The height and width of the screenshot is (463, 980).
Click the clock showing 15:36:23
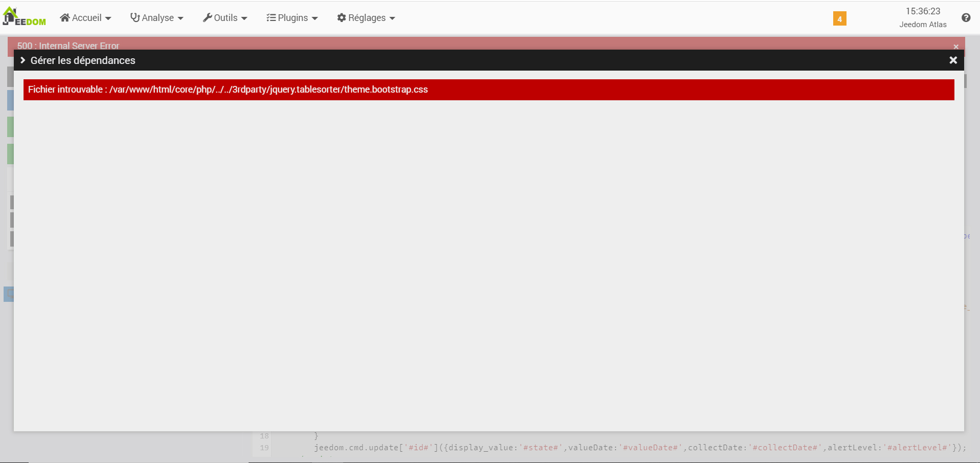(923, 11)
